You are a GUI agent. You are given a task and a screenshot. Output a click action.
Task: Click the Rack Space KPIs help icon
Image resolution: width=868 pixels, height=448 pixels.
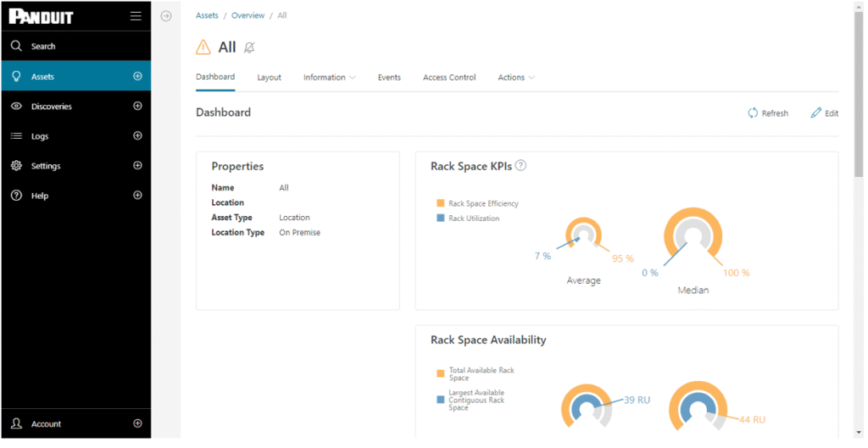(x=520, y=166)
